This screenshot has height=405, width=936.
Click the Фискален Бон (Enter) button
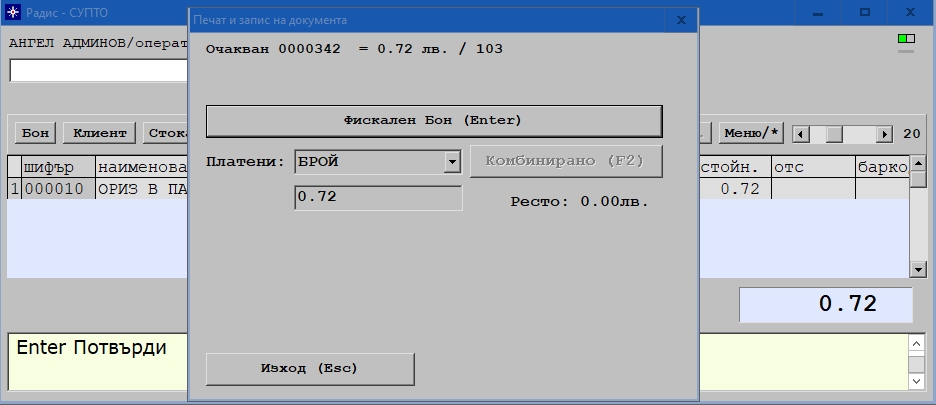point(433,121)
